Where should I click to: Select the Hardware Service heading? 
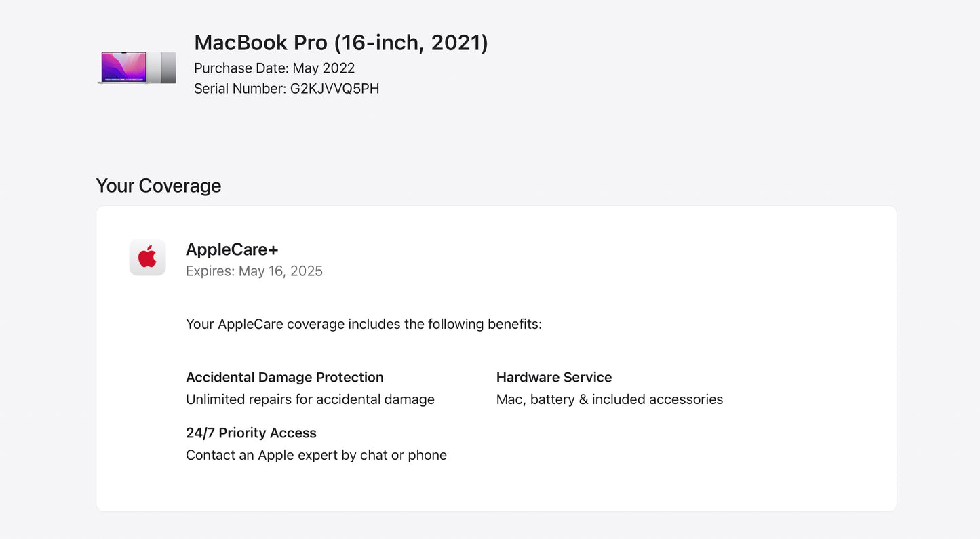point(553,377)
